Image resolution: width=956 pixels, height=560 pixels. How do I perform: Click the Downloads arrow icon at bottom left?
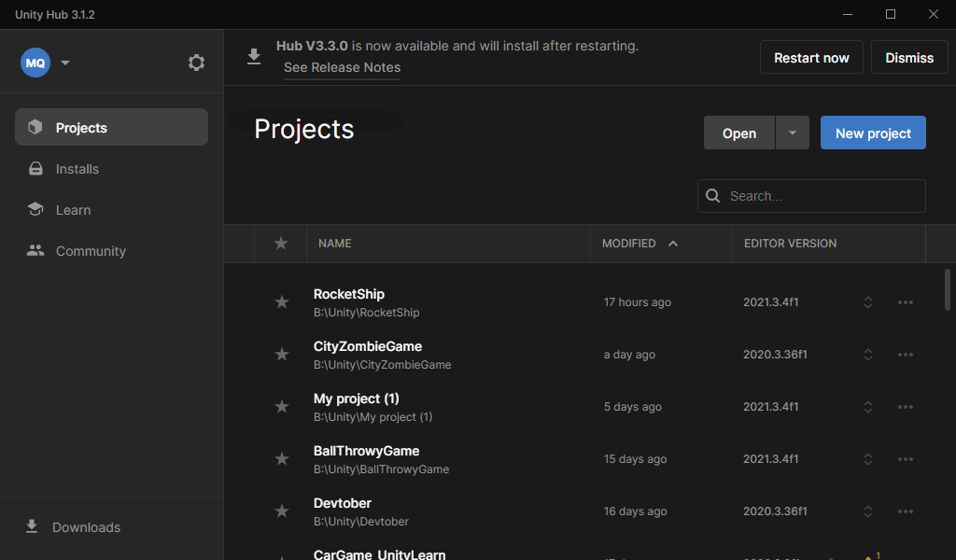tap(31, 527)
